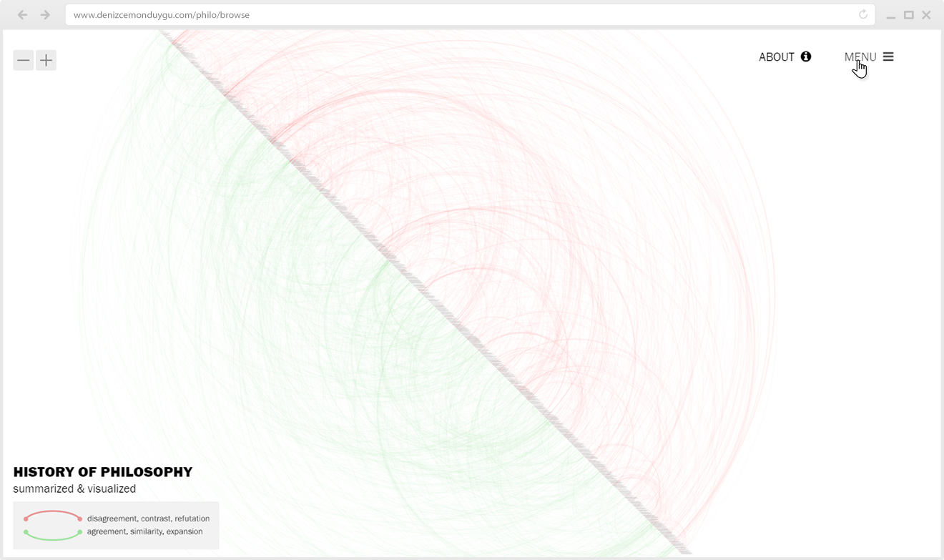Go back with the browser back arrow
Screen dimensions: 944x560
[23, 14]
